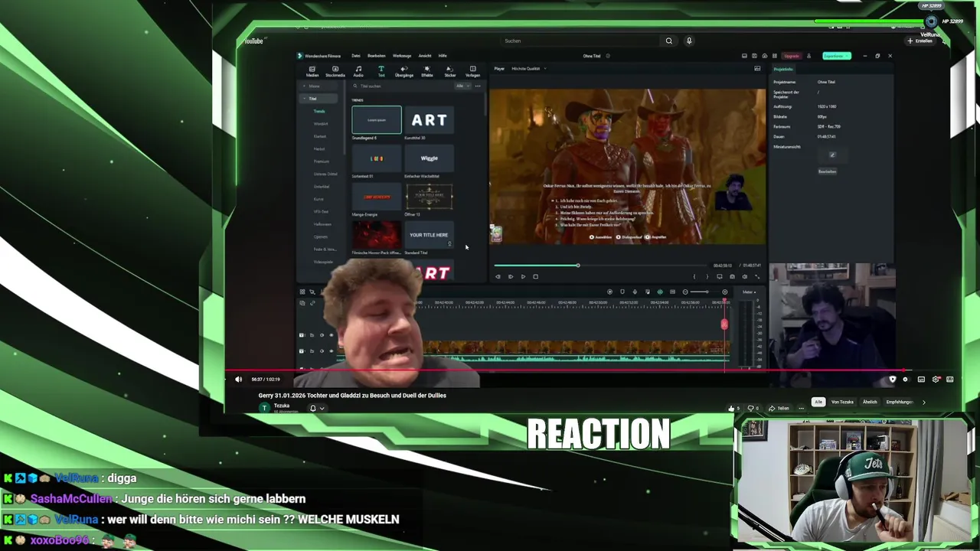Click the timeline voiceover microphone icon
This screenshot has height=551, width=980.
pos(635,292)
